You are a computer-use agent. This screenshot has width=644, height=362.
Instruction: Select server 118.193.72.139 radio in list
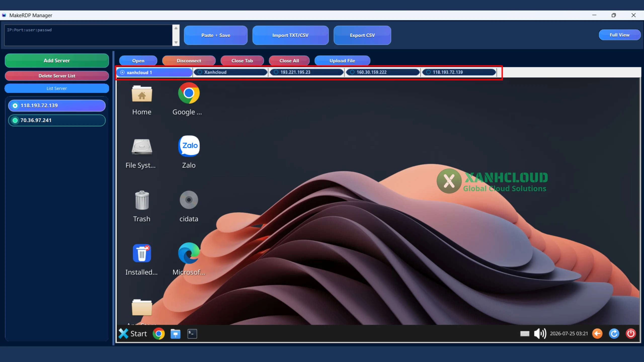15,106
